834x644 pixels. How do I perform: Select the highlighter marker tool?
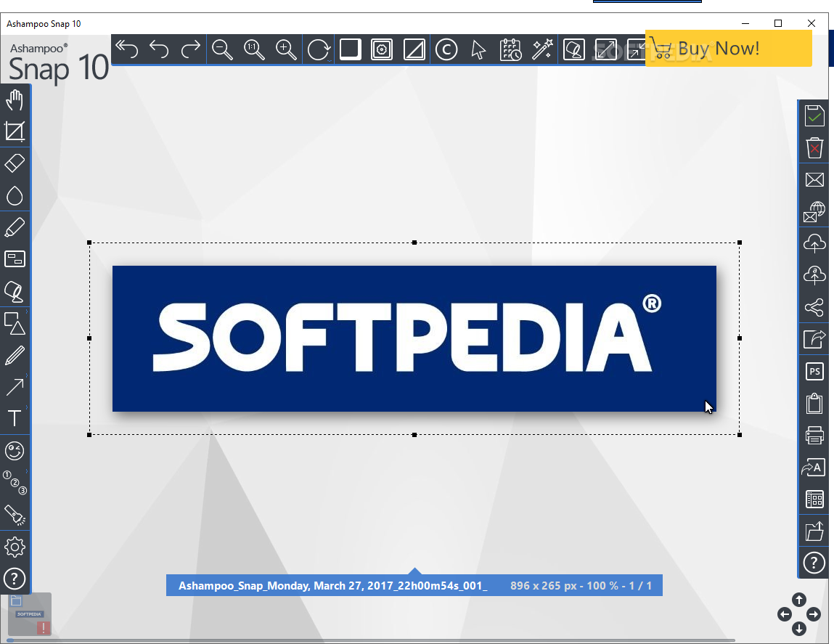pyautogui.click(x=15, y=227)
